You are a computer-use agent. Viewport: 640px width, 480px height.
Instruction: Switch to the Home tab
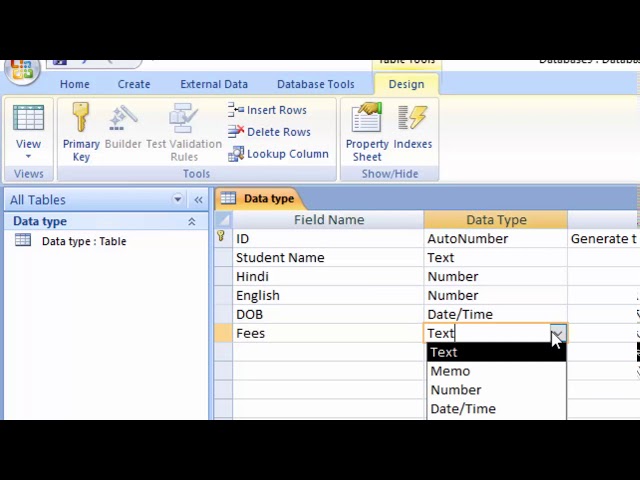pos(75,84)
